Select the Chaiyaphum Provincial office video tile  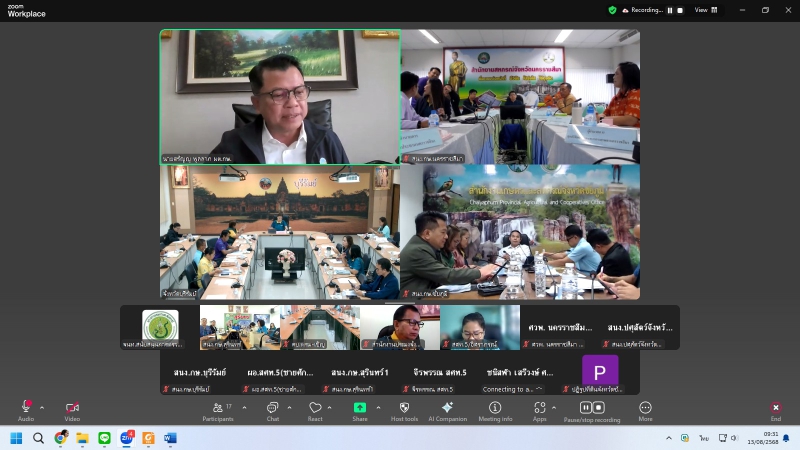(520, 232)
